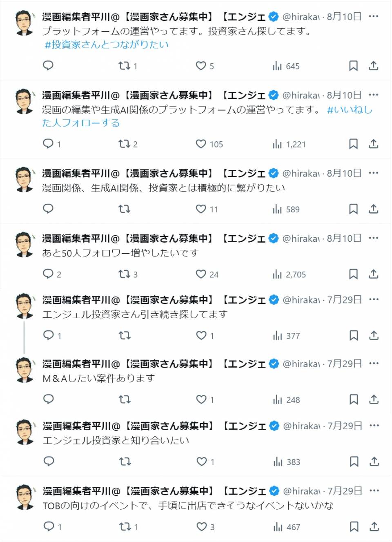Like the 'TOBの向けのイベント' tweet

coord(202,526)
